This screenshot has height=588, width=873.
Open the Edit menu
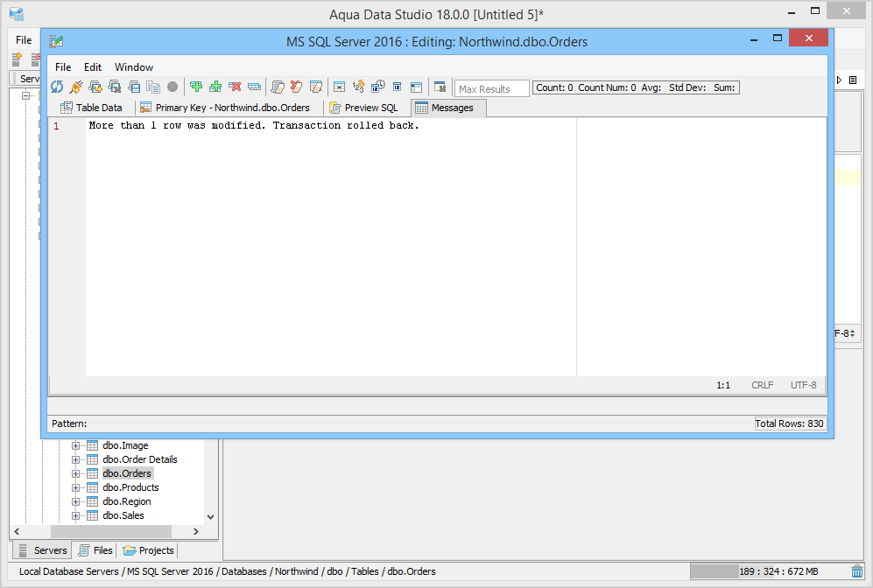[x=93, y=67]
